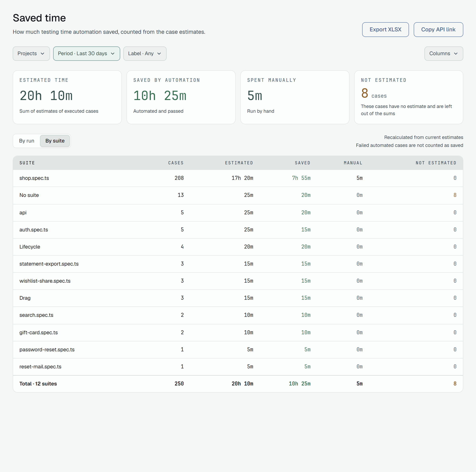Open the password-reset.spec.ts suite
Image resolution: width=476 pixels, height=472 pixels.
tap(47, 350)
